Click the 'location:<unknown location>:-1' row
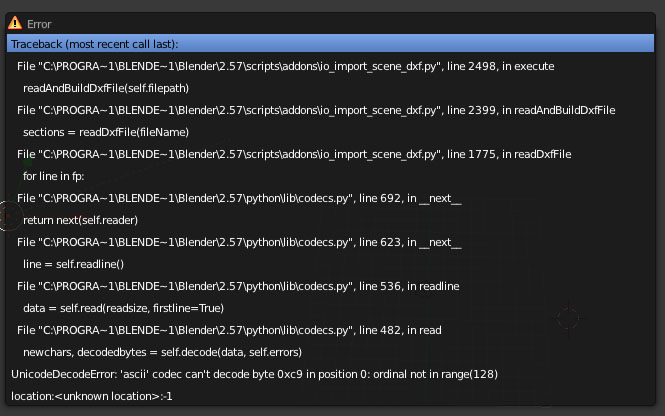665x416 pixels. click(x=330, y=396)
